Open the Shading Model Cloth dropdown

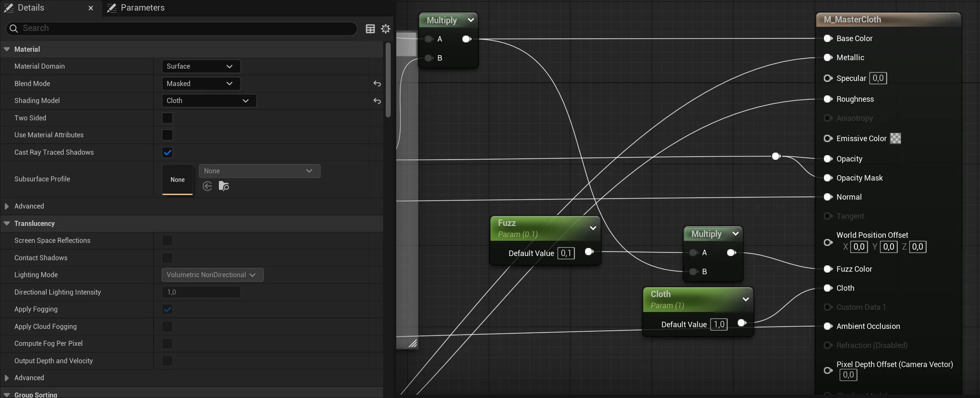point(209,100)
